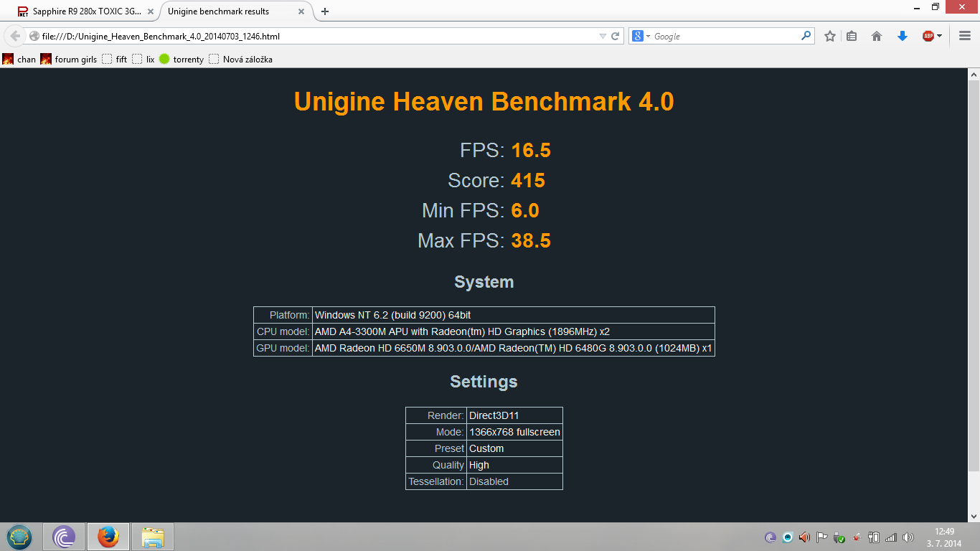Viewport: 980px width, 551px height.
Task: Open the Firefox hamburger menu
Action: (x=965, y=36)
